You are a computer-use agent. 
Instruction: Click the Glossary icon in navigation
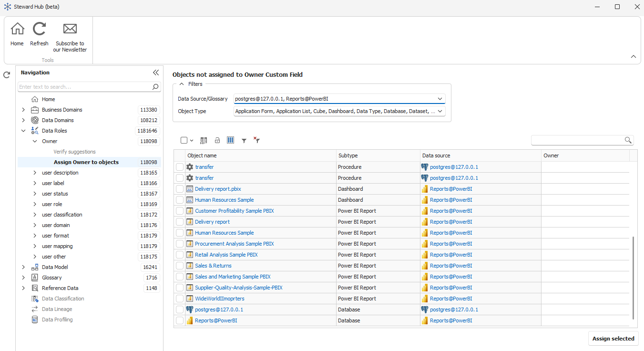tap(35, 278)
